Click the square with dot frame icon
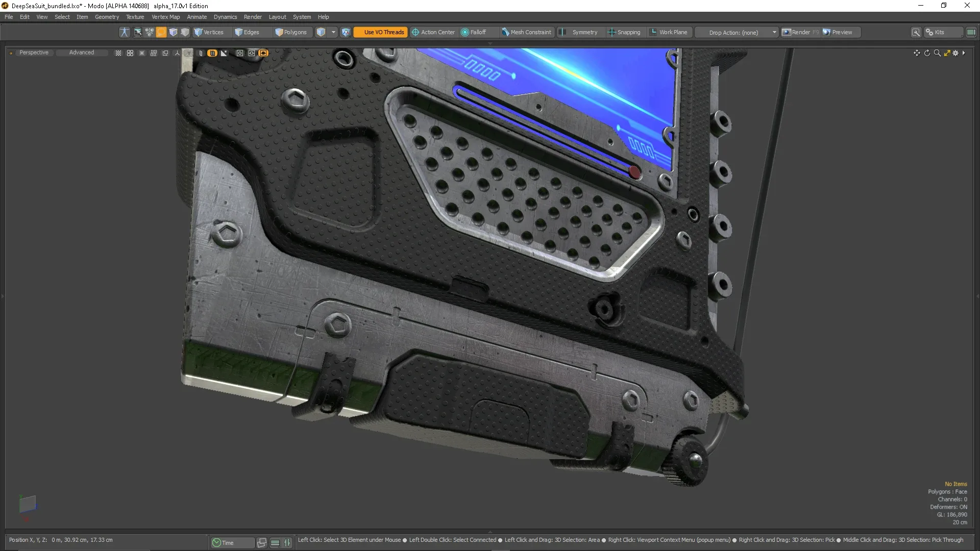The image size is (980, 551). click(240, 53)
